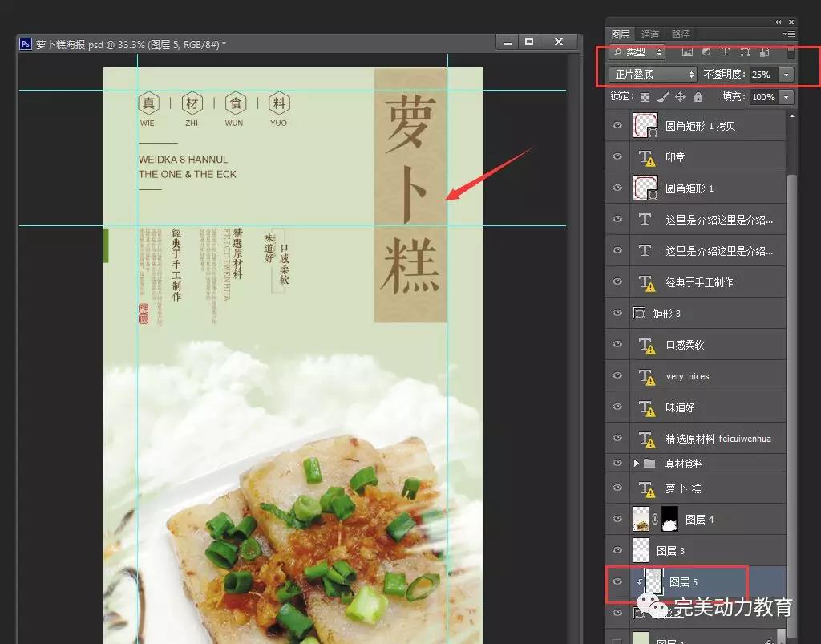Hide the 印章 text layer
Image resolution: width=821 pixels, height=644 pixels.
click(617, 157)
